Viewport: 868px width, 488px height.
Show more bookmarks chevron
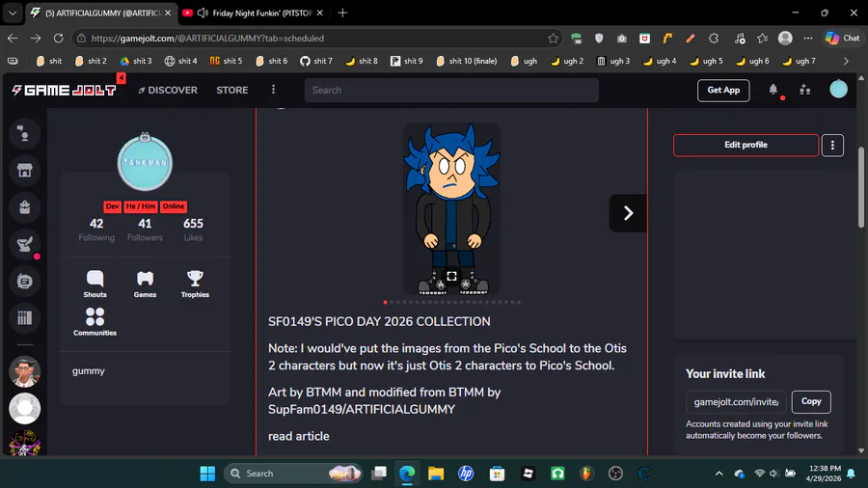[846, 61]
